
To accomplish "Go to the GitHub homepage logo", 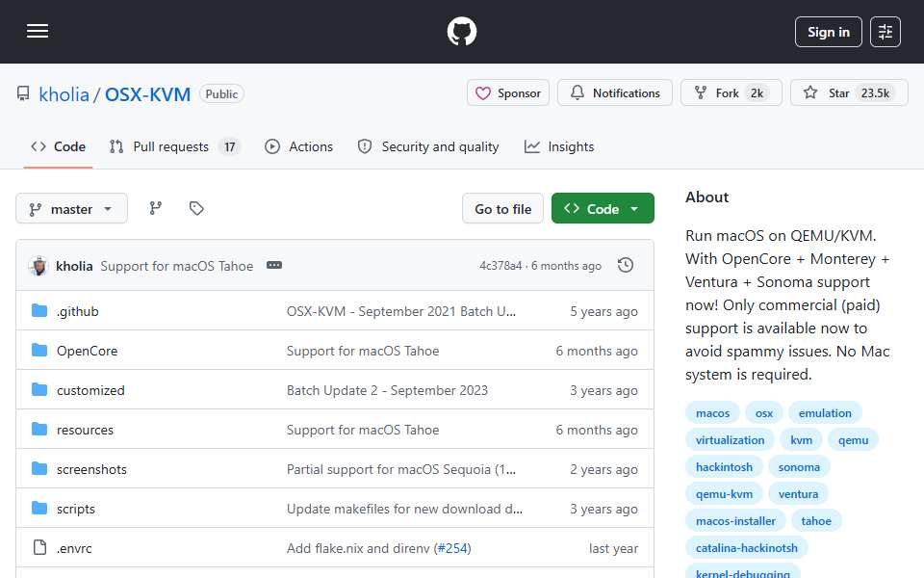I will (461, 31).
